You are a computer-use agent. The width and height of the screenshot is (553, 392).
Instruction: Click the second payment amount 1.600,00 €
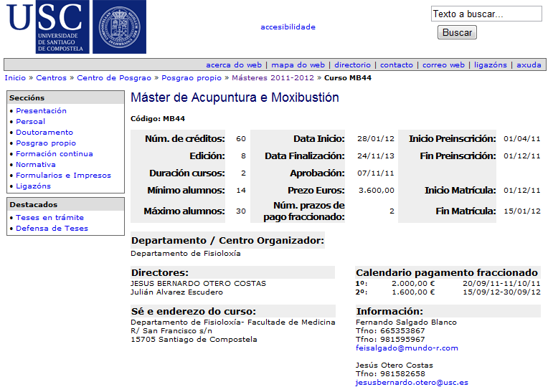[x=413, y=292]
